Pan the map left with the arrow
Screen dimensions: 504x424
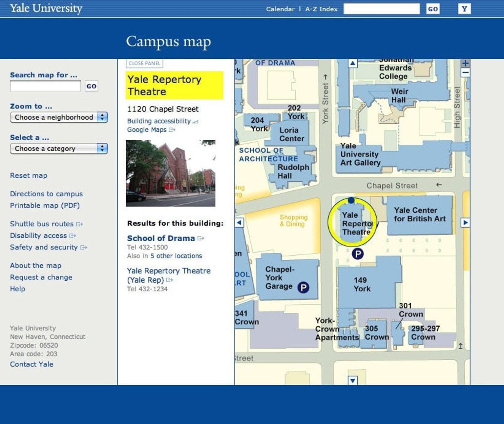240,223
